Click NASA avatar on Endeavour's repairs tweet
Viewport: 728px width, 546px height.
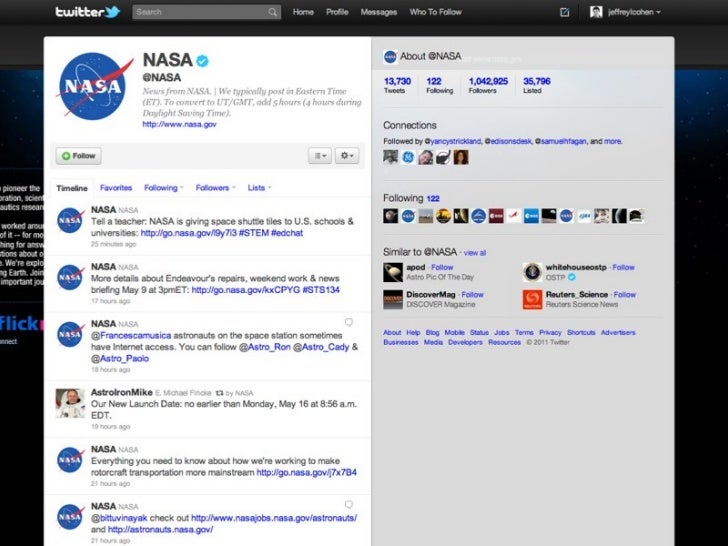pyautogui.click(x=70, y=278)
